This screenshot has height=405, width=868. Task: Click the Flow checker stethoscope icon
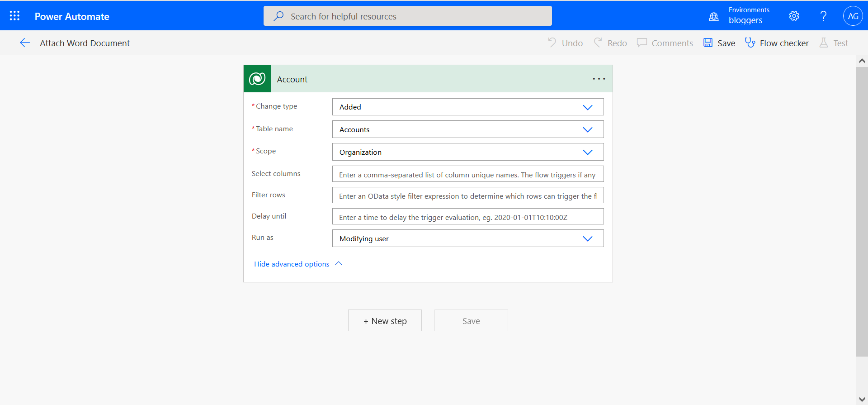point(750,43)
